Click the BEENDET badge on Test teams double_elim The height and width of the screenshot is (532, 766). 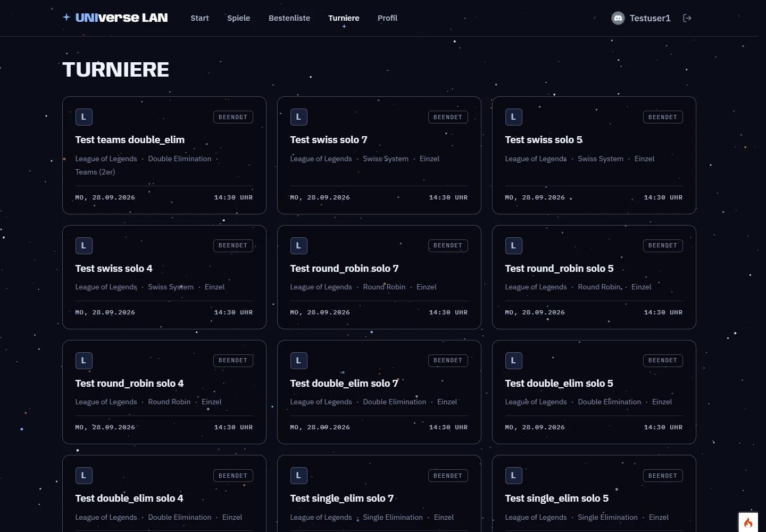[233, 117]
